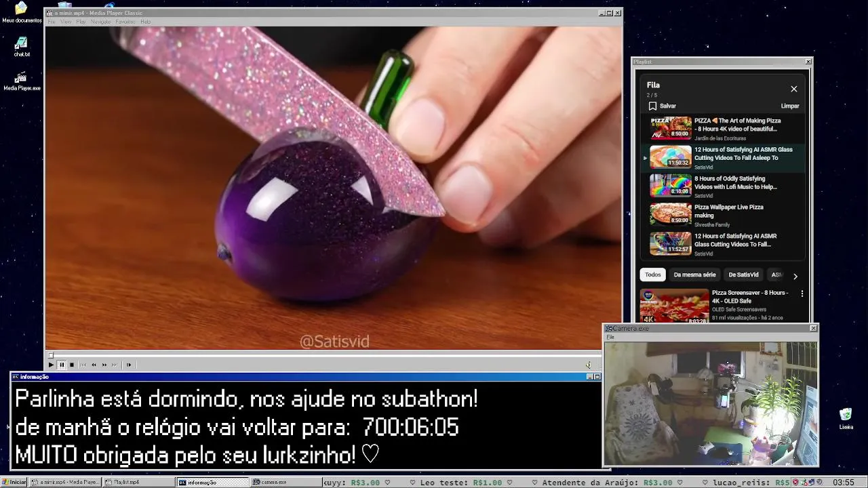Screen dimensions: 868x488
Task: Show more filter chips with right chevron
Action: (x=795, y=276)
